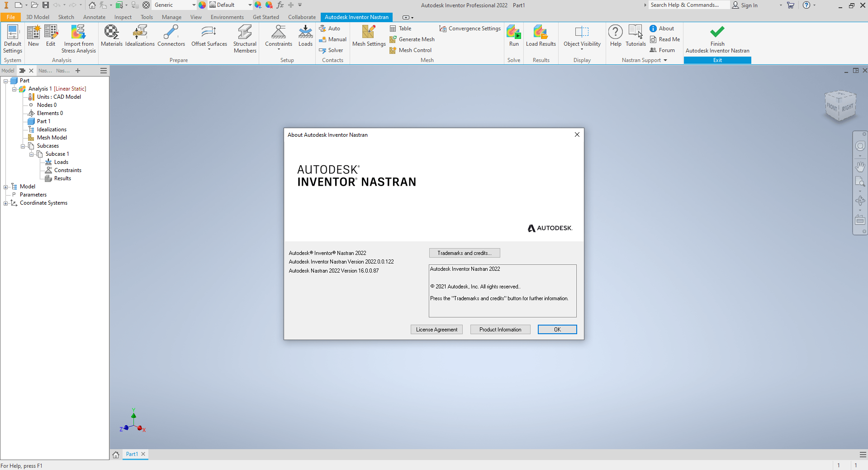Expand the Model tree node
Viewport: 868px width, 470px height.
(x=6, y=187)
